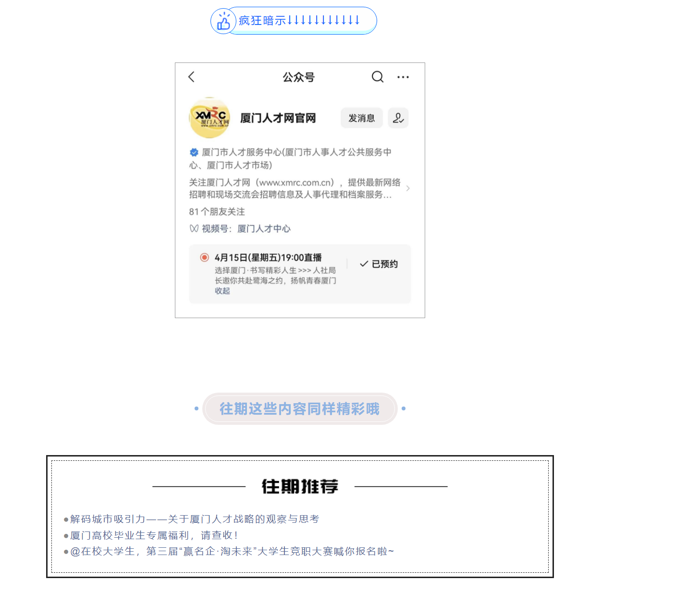Click the 视频号 channel icon
Image resolution: width=700 pixels, height=605 pixels.
click(x=194, y=229)
